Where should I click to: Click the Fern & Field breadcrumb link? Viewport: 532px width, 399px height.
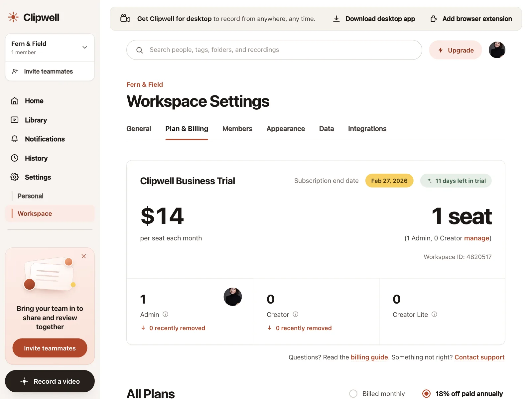(145, 84)
